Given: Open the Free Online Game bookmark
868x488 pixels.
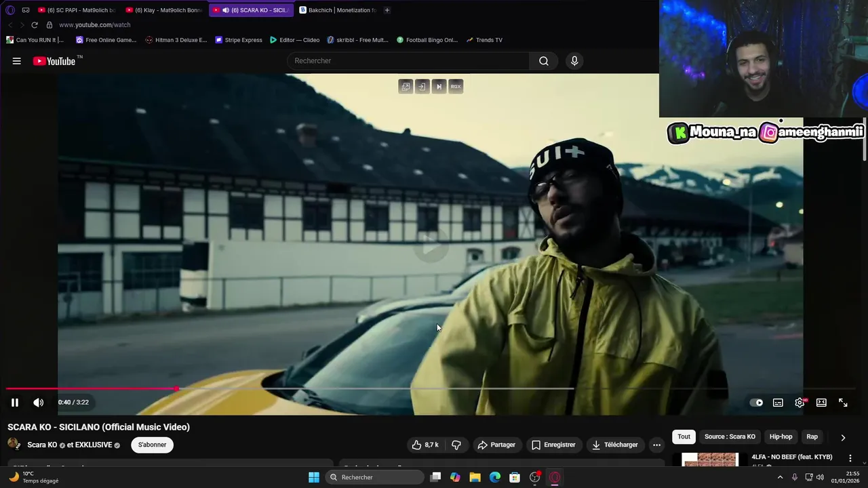Looking at the screenshot, I should tap(106, 40).
